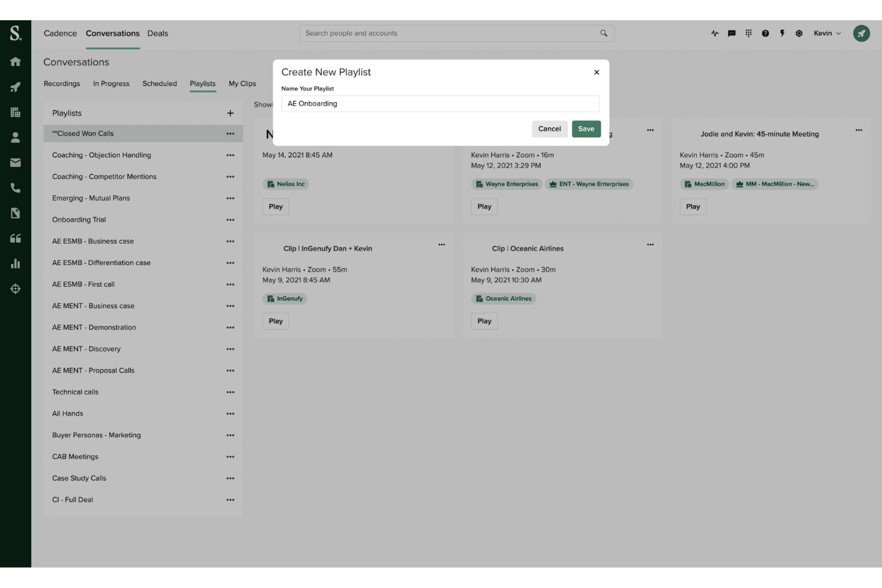Select the Cadence rocket icon in sidebar
This screenshot has width=882, height=588.
(15, 86)
